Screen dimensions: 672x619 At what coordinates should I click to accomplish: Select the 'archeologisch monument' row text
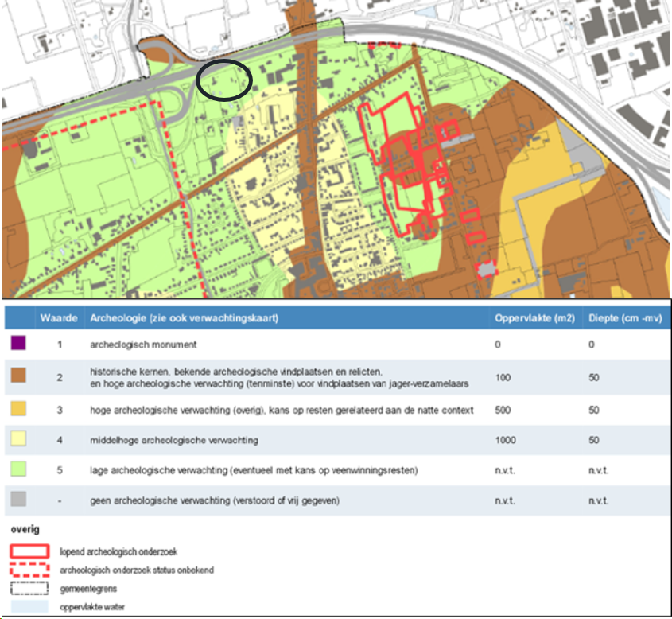click(144, 345)
